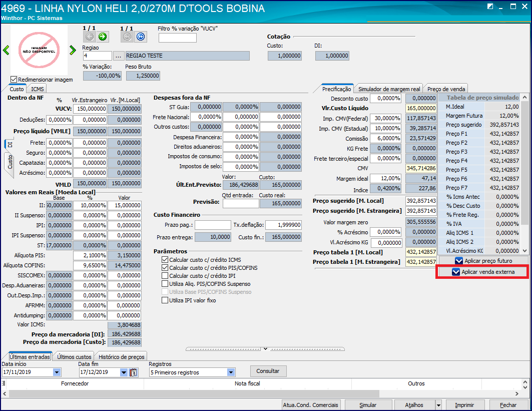Select the vertical Custo side tab
This screenshot has width=532, height=411.
point(10,162)
